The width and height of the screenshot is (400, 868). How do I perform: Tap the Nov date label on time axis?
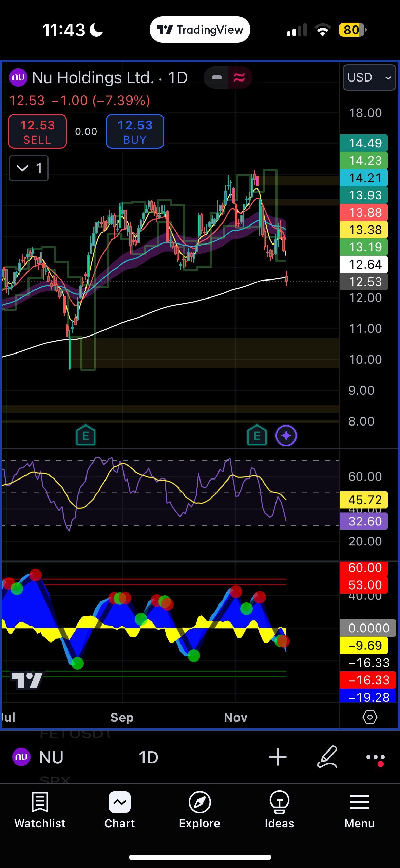click(x=235, y=717)
